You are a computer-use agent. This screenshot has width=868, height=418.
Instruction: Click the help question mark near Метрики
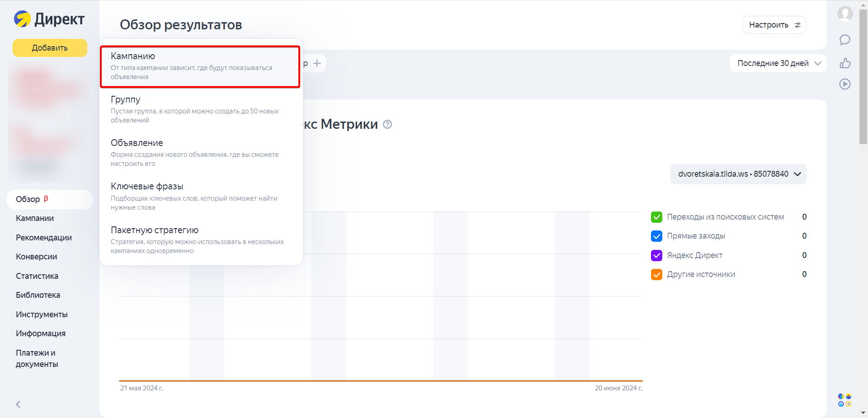pos(387,124)
